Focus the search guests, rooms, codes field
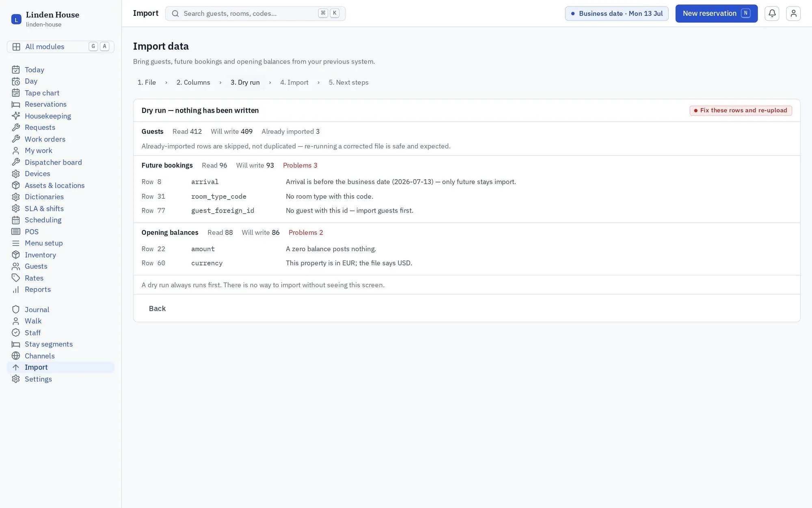 [x=255, y=13]
